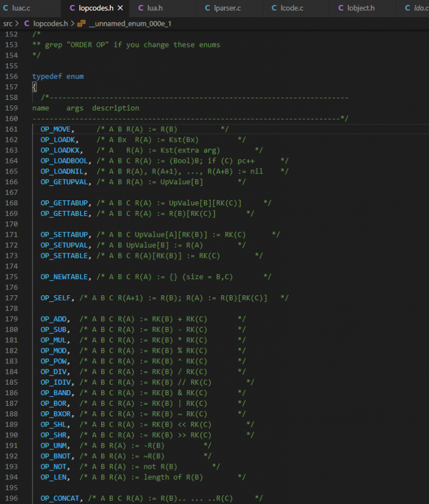Click the OP_BNOT identifier

55,456
